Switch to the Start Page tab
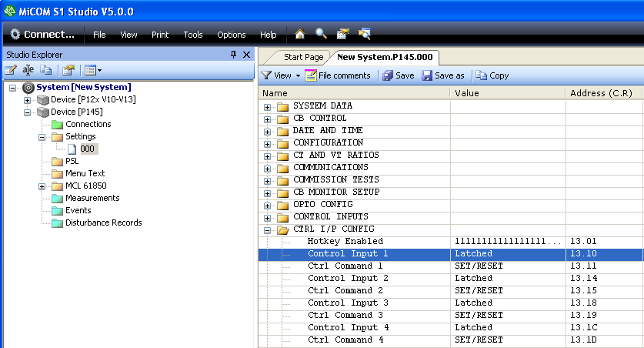This screenshot has width=644, height=348. click(303, 57)
